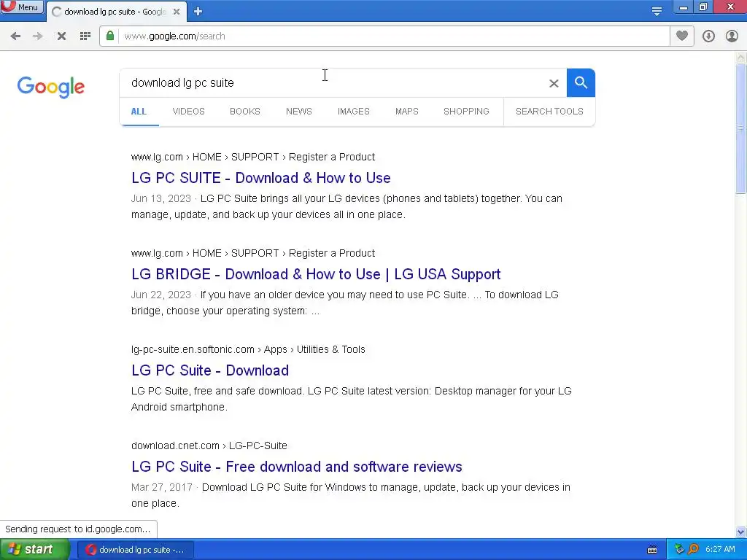This screenshot has height=560, width=747.
Task: Open SEARCH TOOLS options
Action: pos(549,112)
